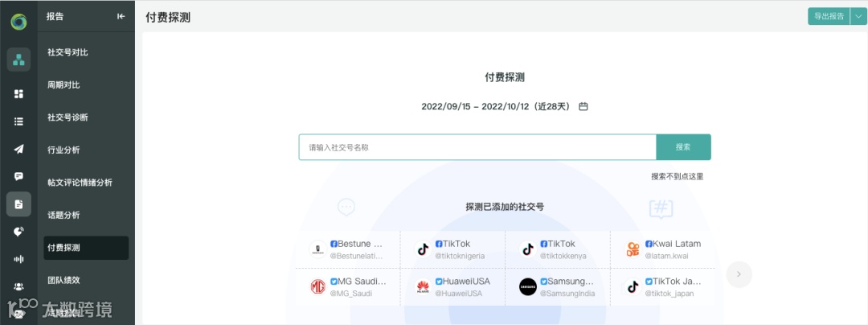Select Bestune Facebook account logo

point(317,249)
